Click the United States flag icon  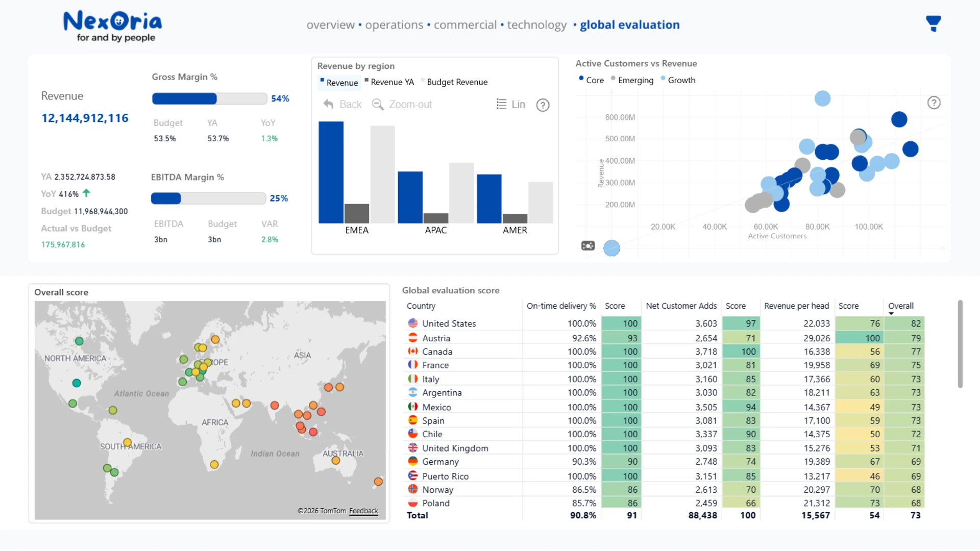(x=412, y=323)
